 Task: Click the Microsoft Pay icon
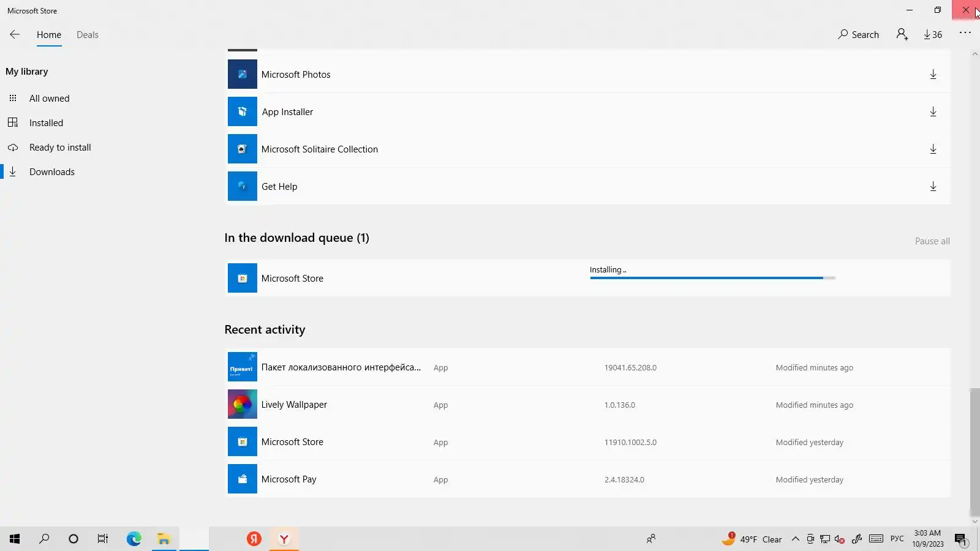pyautogui.click(x=243, y=479)
